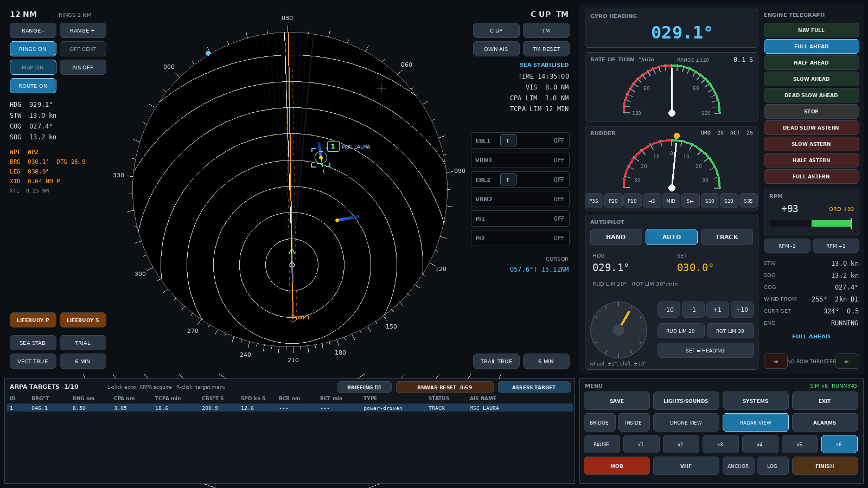Increase RPM with RPM +1

[835, 246]
